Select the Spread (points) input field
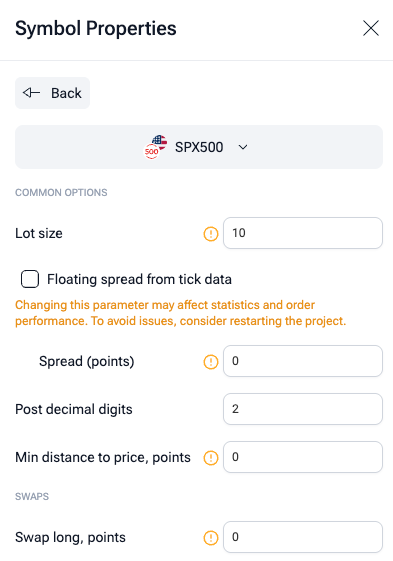 [x=303, y=361]
